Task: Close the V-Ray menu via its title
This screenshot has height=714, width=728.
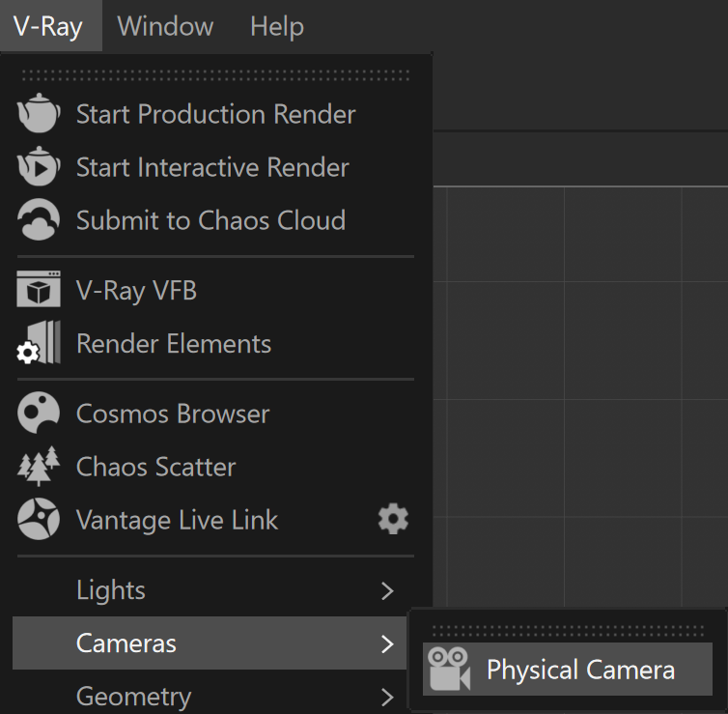Action: coord(48,26)
